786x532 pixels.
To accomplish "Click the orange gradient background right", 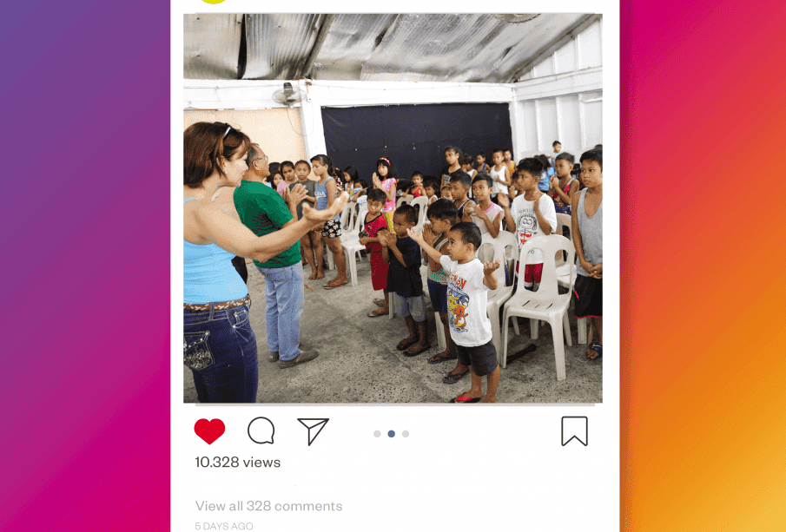I will click(x=703, y=266).
